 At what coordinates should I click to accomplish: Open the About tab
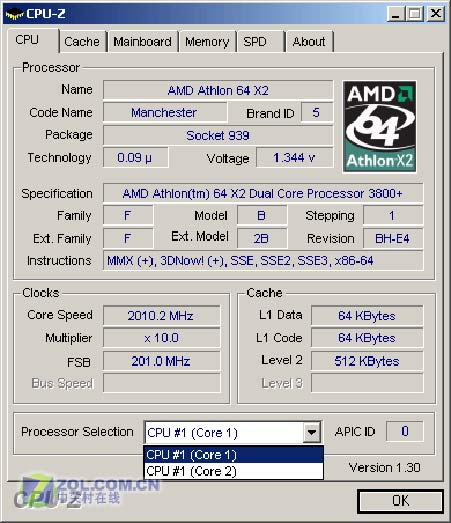pyautogui.click(x=309, y=42)
